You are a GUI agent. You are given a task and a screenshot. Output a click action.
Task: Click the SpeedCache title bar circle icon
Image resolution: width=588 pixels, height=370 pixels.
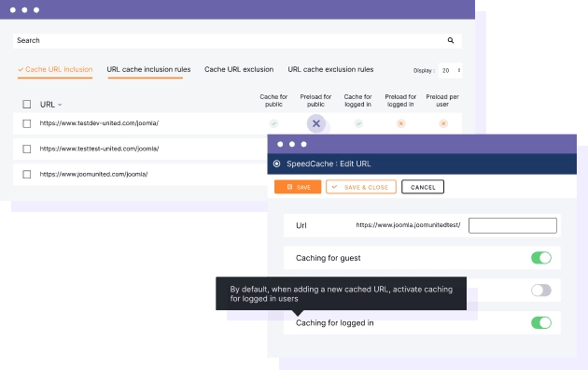click(277, 164)
